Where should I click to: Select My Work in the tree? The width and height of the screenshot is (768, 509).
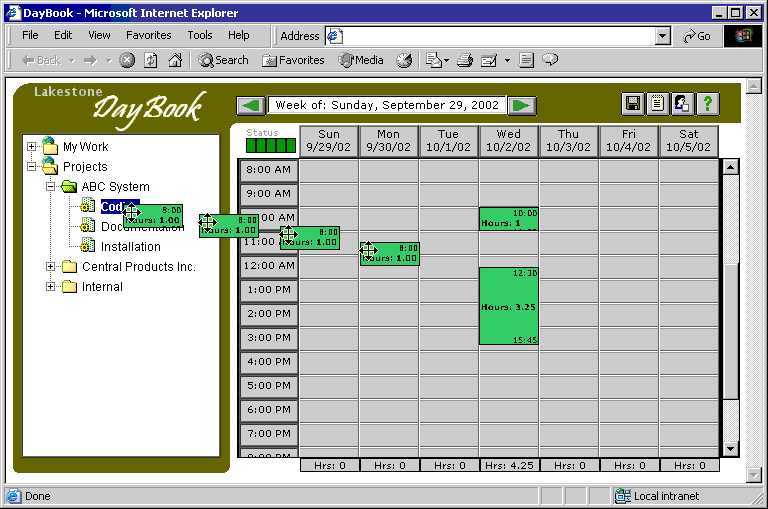[x=86, y=146]
